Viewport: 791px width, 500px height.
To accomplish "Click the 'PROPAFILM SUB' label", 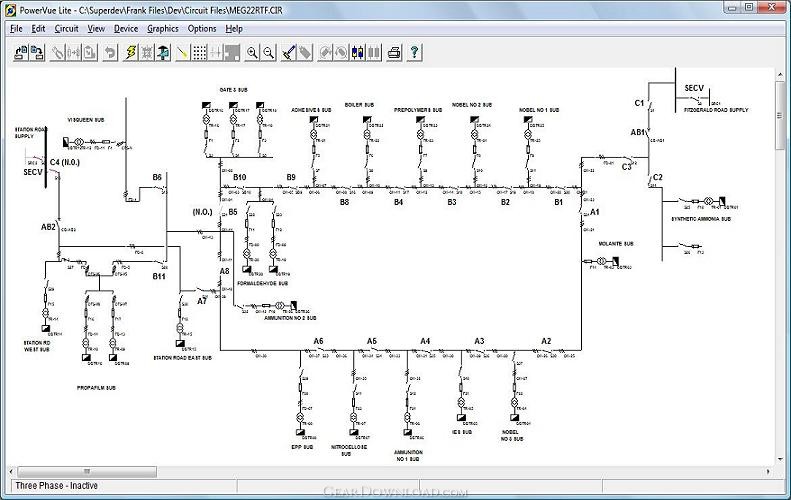I will point(96,388).
